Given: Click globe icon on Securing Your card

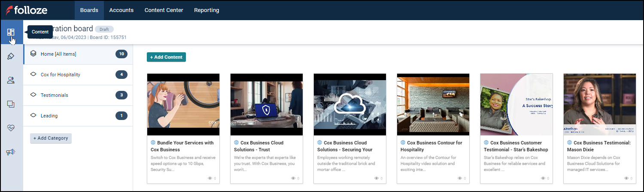Looking at the screenshot, I should tap(319, 143).
